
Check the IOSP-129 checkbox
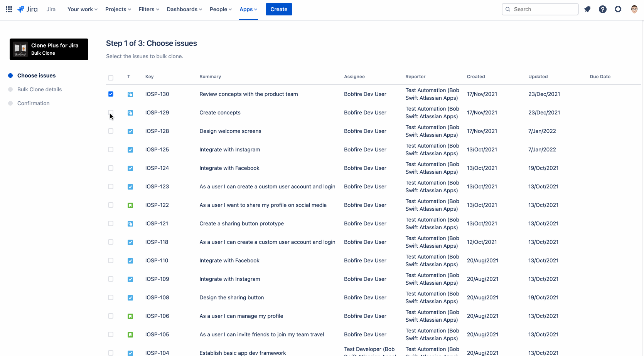111,113
